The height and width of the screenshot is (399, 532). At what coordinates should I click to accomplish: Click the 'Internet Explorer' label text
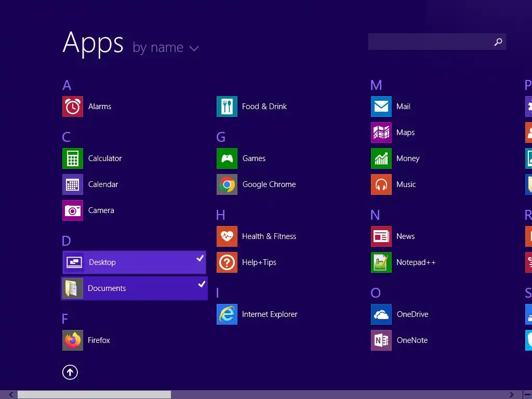[270, 314]
